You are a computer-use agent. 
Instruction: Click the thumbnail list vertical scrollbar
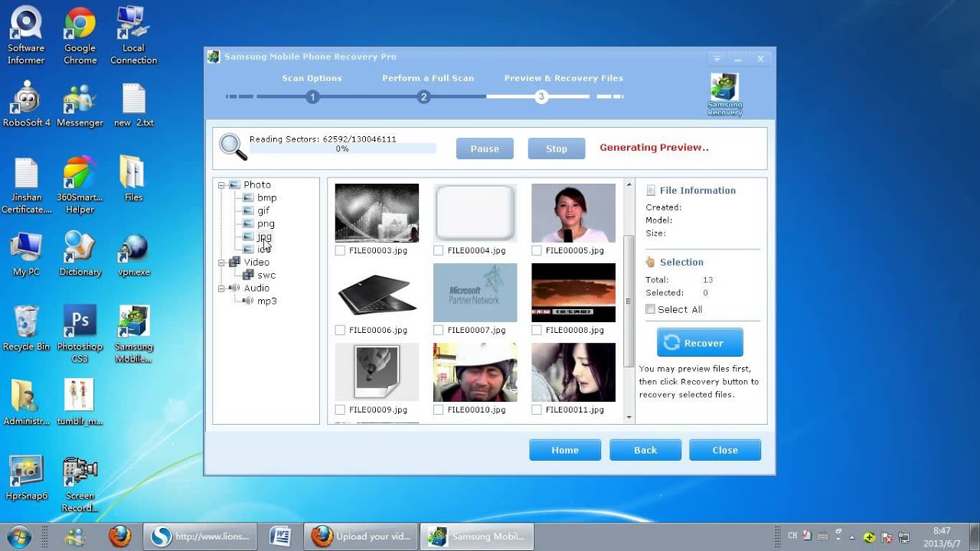coord(629,301)
